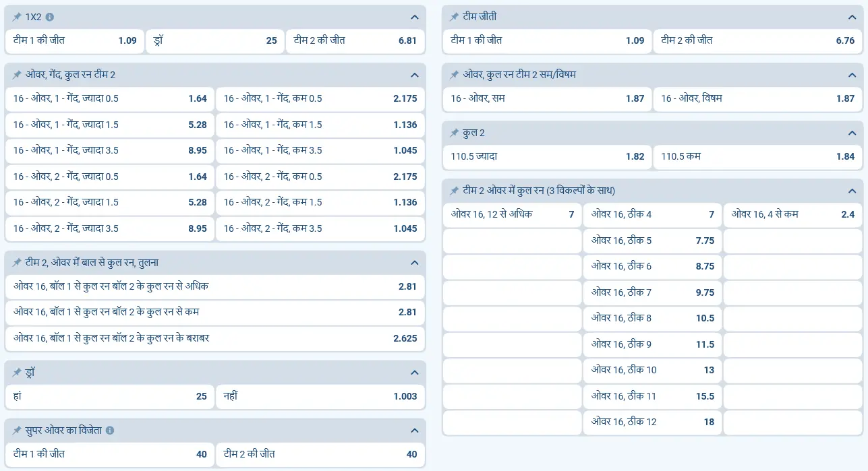Image resolution: width=868 pixels, height=471 pixels.
Task: Collapse the 1X2 market panel
Action: [414, 17]
